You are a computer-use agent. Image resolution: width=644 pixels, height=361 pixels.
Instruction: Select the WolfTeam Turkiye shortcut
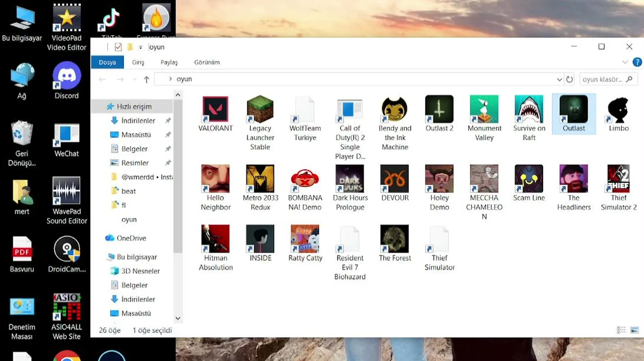click(305, 119)
